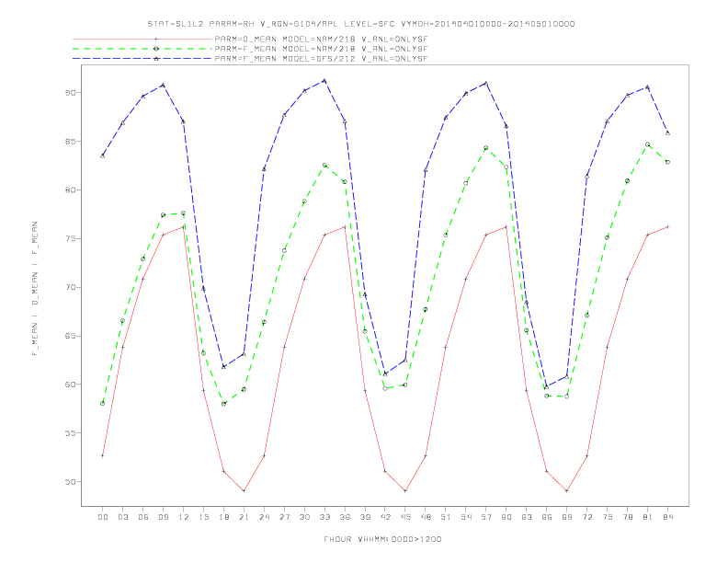Viewport: 728px width, 563px height.
Task: Click forecast hour 03 on x-axis
Action: click(x=122, y=517)
